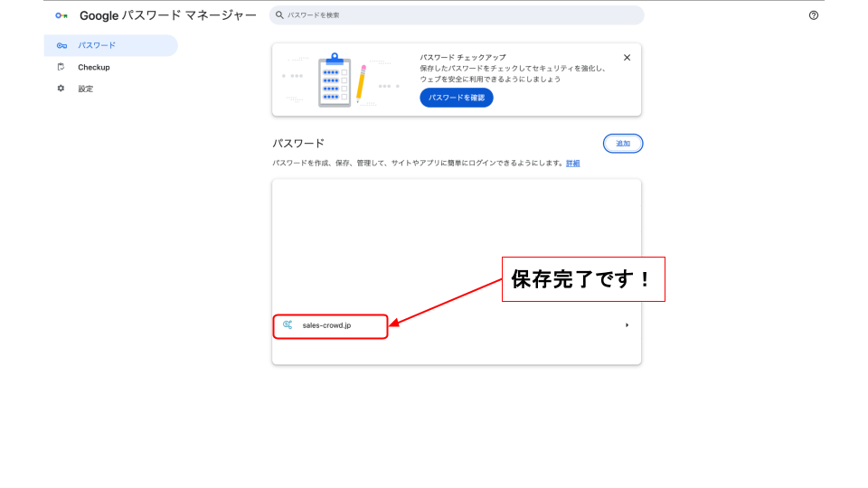Open the 設定 sidebar item
The image size is (868, 488).
(86, 89)
